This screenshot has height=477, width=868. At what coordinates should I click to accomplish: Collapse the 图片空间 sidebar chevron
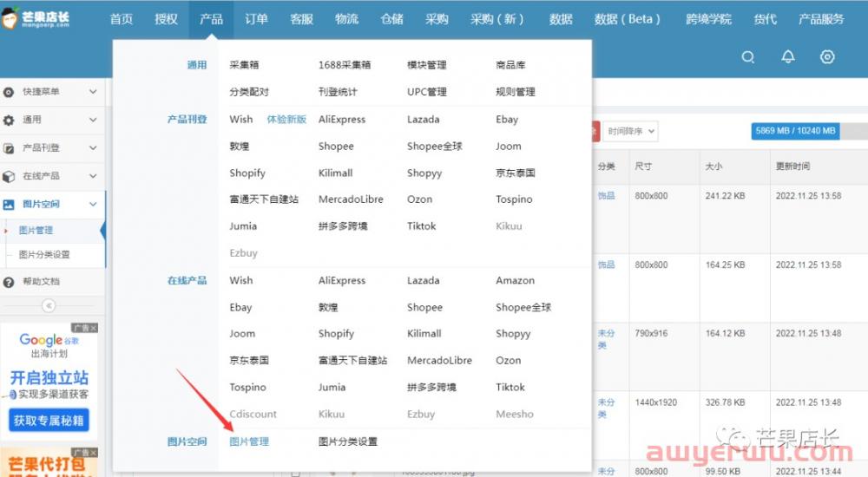93,204
